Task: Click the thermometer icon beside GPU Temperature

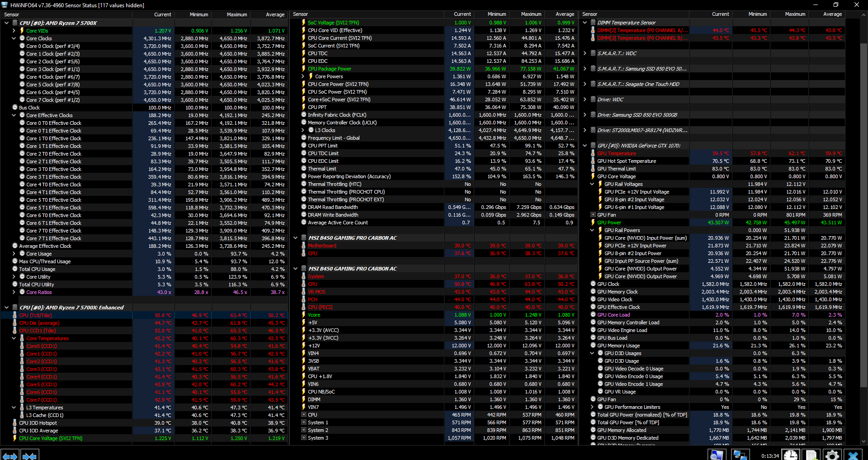Action: coord(593,153)
